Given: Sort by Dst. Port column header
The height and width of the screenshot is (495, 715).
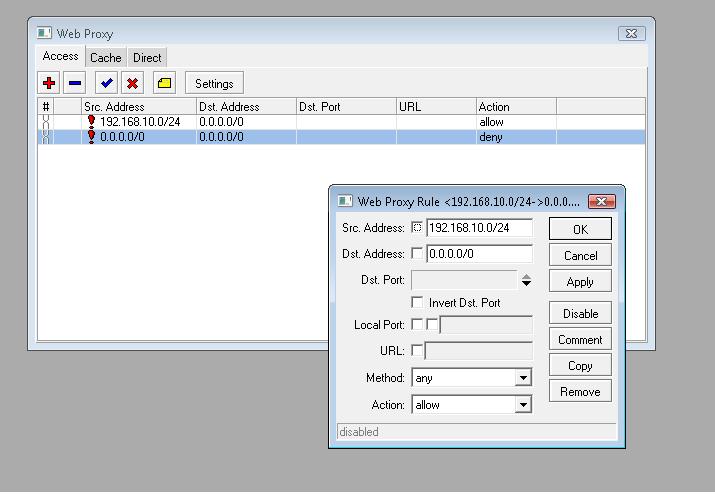Looking at the screenshot, I should pyautogui.click(x=347, y=106).
